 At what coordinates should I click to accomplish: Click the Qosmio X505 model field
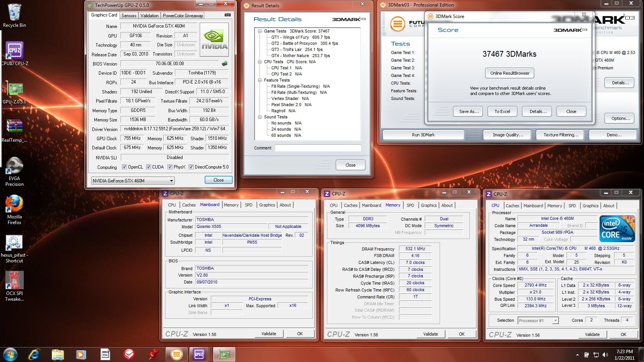click(x=231, y=226)
